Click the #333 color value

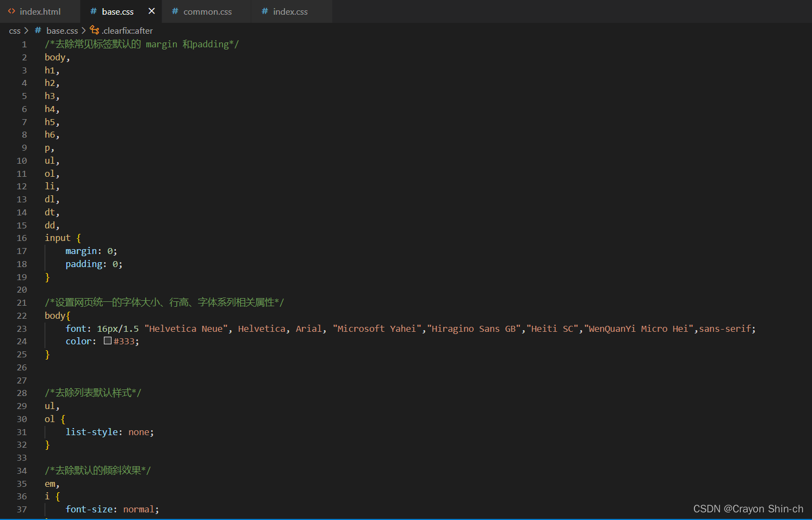point(124,342)
